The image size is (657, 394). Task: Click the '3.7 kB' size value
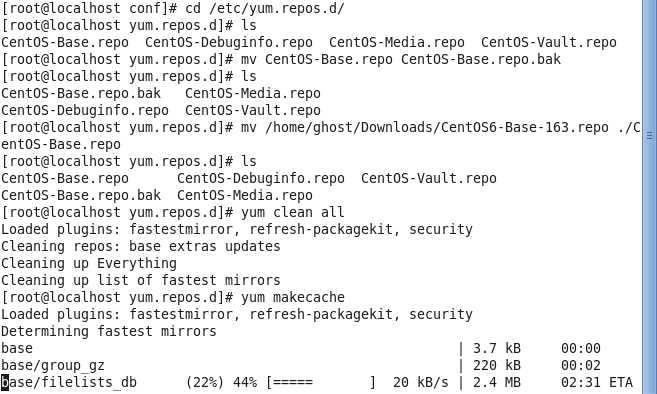497,348
